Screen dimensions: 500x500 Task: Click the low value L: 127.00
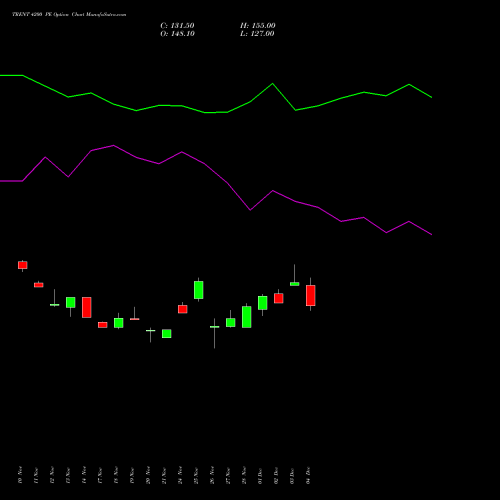257,34
